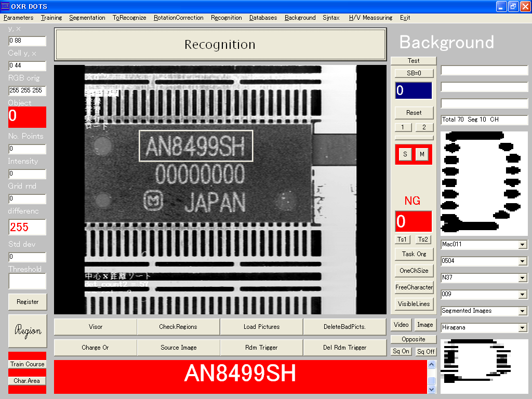532x399 pixels.
Task: Click the VisibleLines button
Action: point(414,304)
